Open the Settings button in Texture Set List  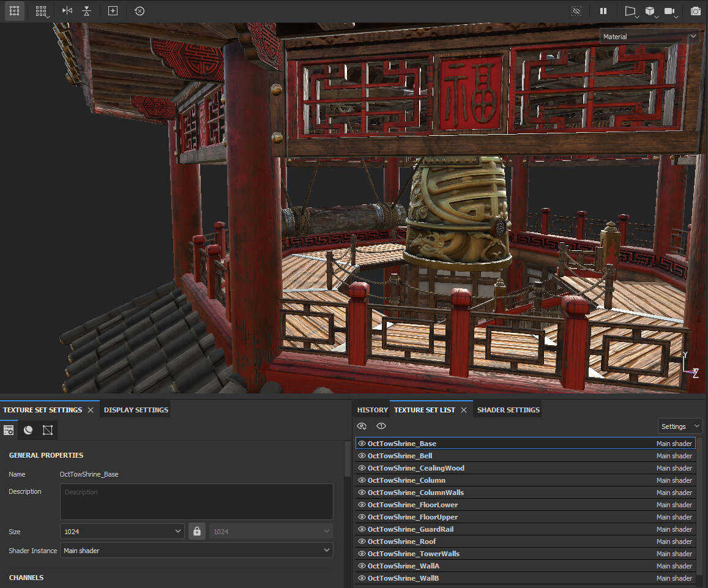tap(680, 426)
